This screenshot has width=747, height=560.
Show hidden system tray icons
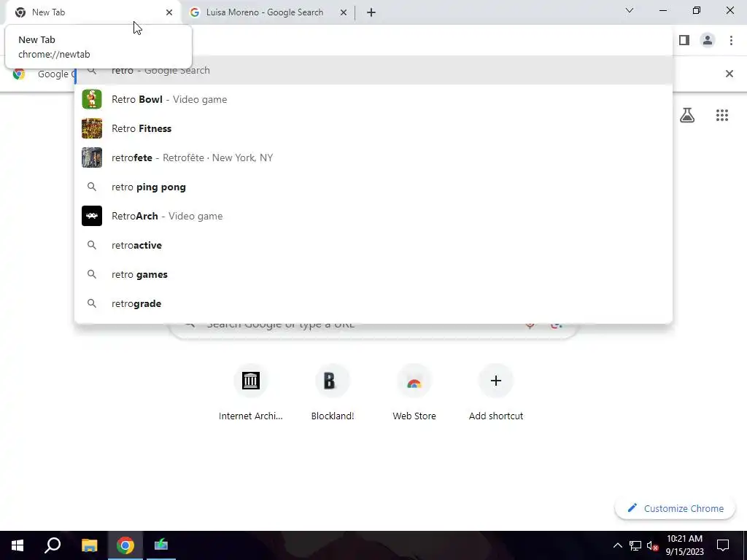pyautogui.click(x=617, y=545)
